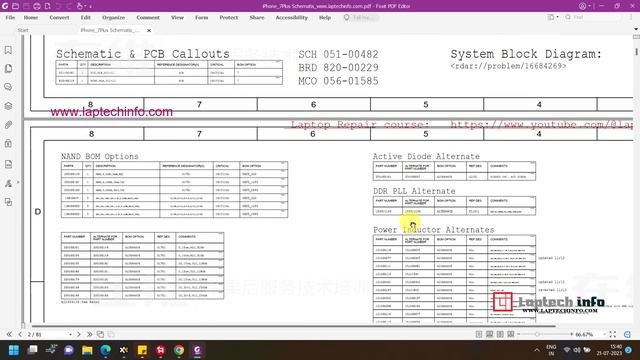Open the Organize ribbon tab
This screenshot has width=640, height=360.
(113, 18)
